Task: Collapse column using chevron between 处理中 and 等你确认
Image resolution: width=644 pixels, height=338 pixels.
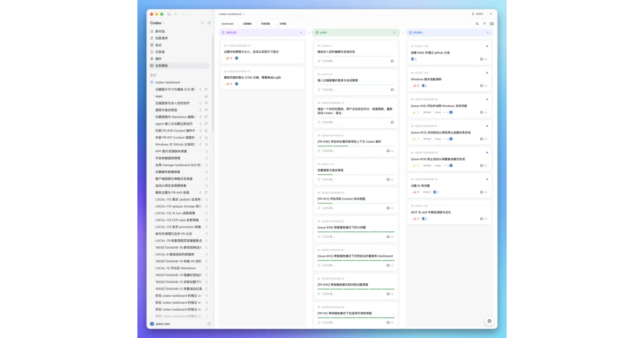Action: [x=403, y=33]
